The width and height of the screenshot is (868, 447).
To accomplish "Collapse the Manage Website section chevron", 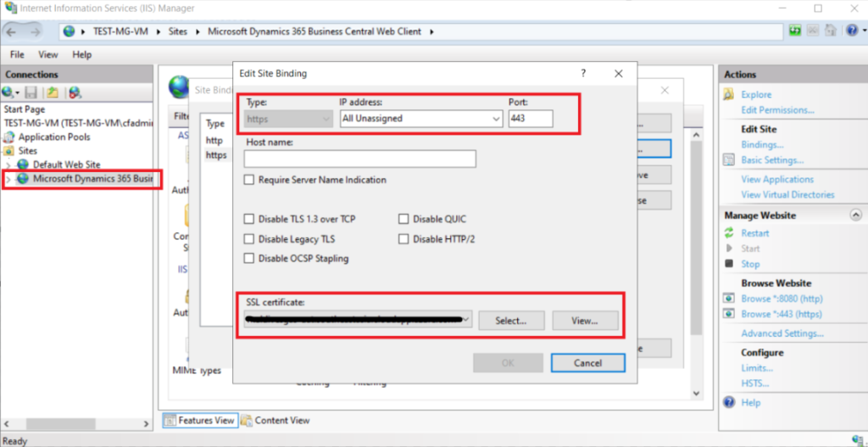I will (856, 215).
